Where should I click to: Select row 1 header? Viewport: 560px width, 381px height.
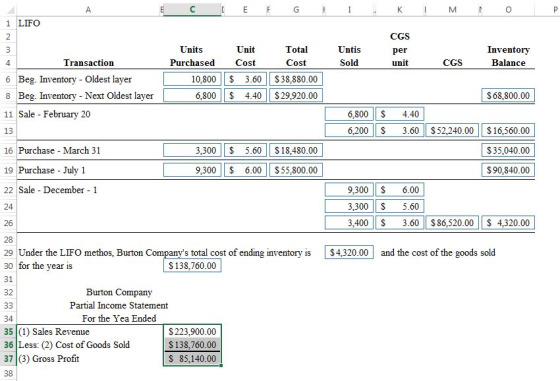point(8,23)
